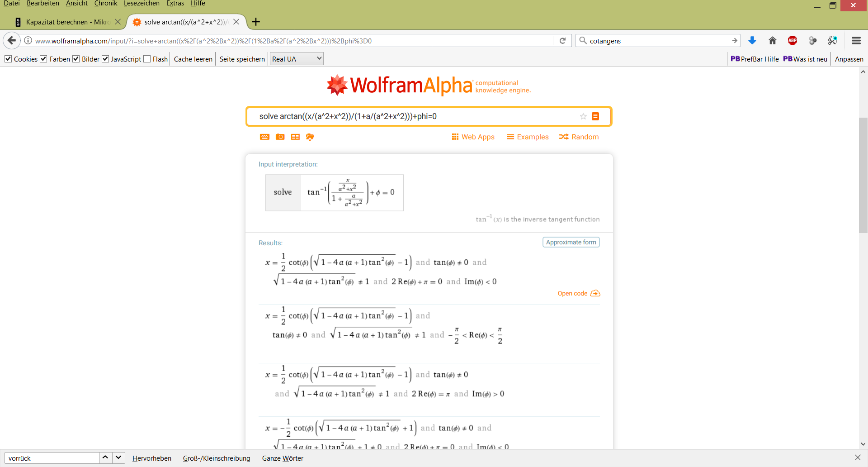Click the grey extension icon beside ABP

(x=812, y=41)
